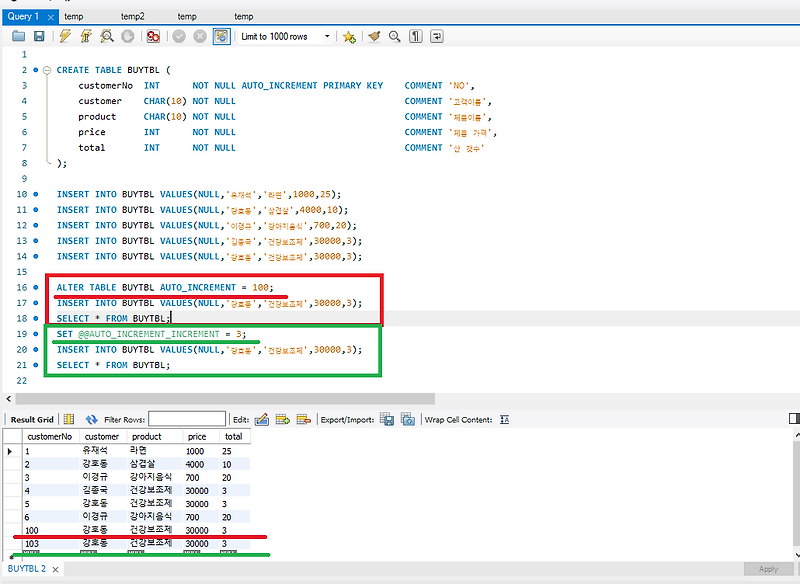Click the Export recordset icon in Result Grid

pos(386,418)
